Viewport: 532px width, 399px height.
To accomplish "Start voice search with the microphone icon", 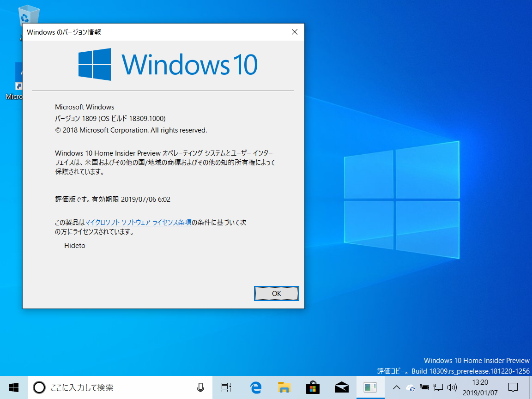I will 200,387.
